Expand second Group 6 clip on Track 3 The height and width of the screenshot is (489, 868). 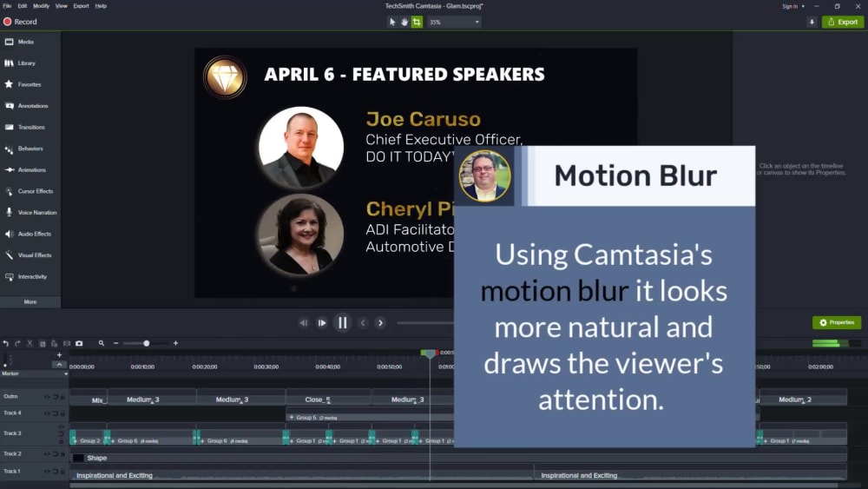[202, 441]
